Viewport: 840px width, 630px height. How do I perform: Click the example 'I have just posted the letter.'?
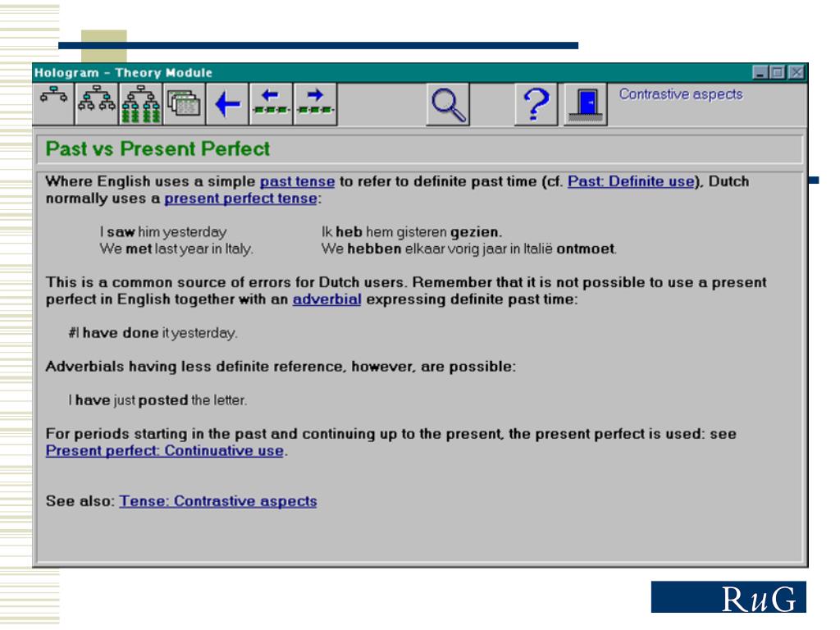(x=157, y=400)
